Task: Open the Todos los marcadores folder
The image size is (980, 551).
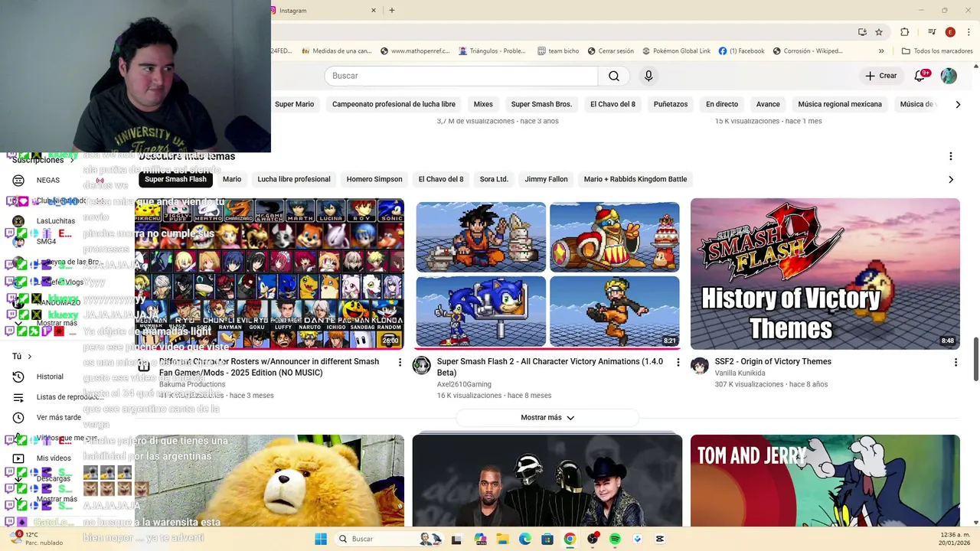Action: click(x=937, y=51)
